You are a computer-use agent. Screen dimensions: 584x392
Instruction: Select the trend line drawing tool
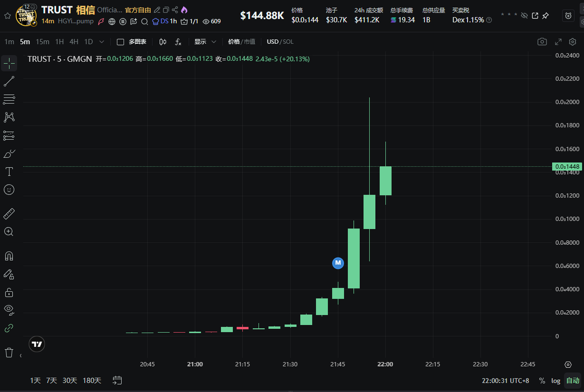pyautogui.click(x=9, y=81)
